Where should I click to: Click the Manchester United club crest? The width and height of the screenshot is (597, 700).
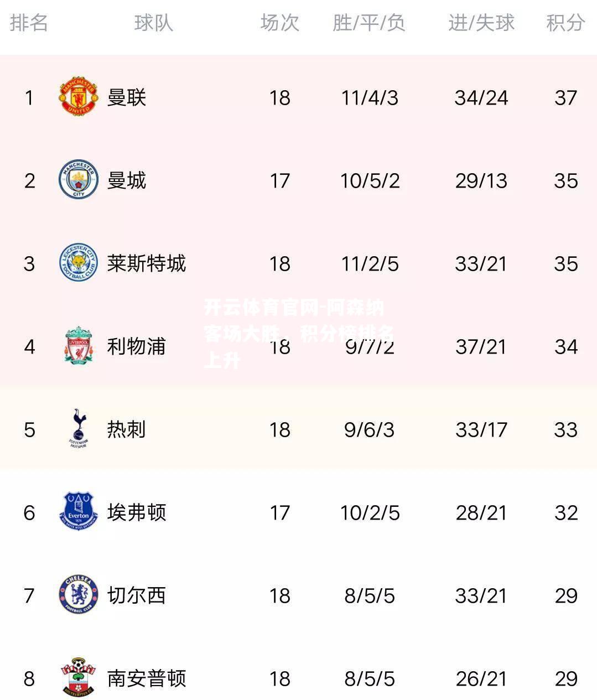click(x=79, y=97)
